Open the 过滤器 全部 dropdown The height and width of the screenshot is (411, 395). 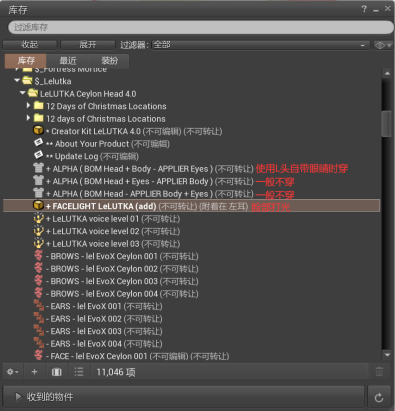pos(261,45)
